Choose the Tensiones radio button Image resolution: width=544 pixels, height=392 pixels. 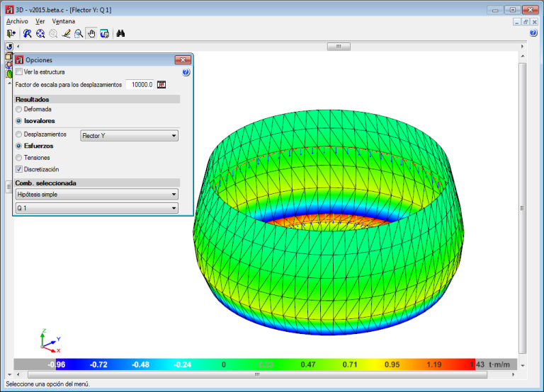click(x=18, y=158)
